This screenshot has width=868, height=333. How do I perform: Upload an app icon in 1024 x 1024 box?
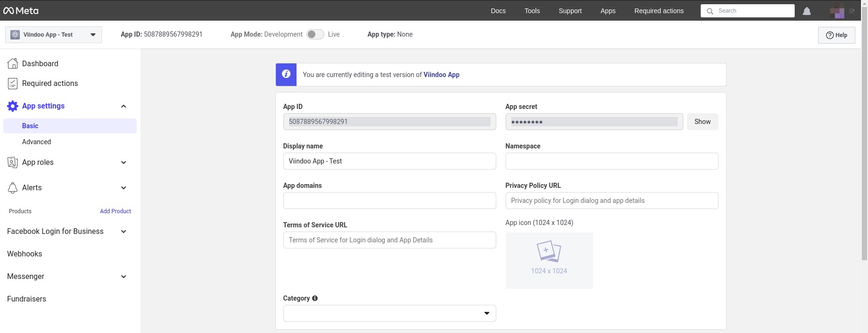549,260
